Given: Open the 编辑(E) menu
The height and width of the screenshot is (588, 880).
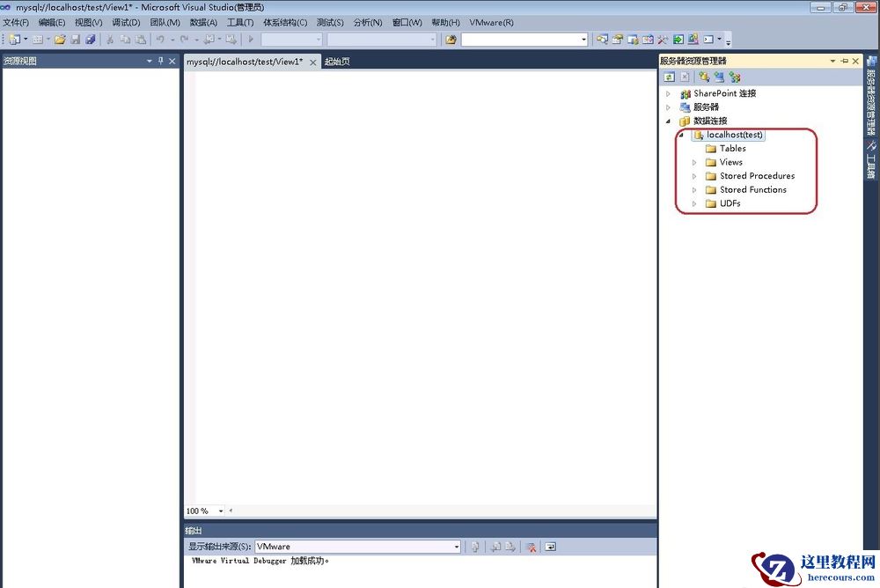Looking at the screenshot, I should [52, 23].
